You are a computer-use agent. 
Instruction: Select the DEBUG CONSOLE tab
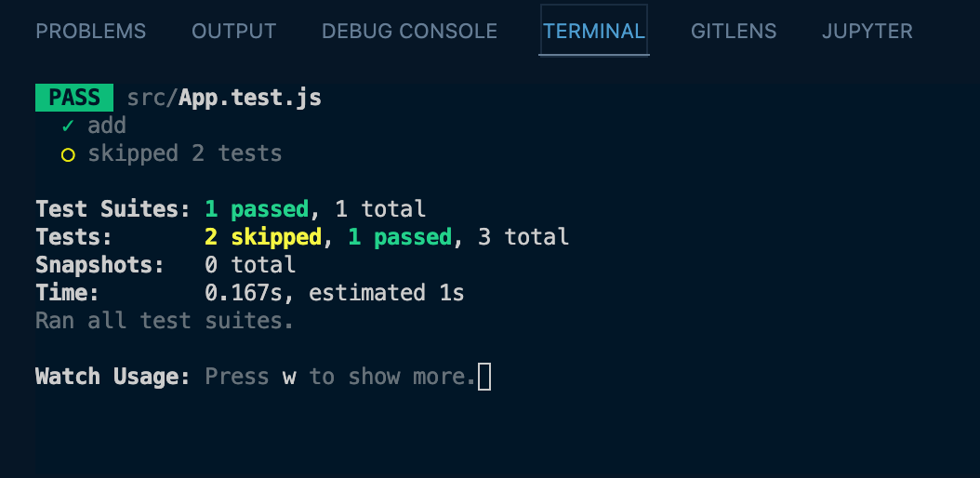coord(409,32)
